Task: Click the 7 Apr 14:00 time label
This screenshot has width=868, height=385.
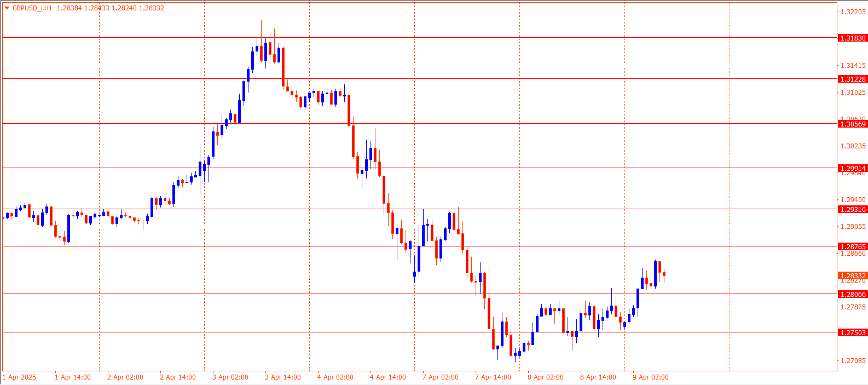Action: [x=493, y=377]
